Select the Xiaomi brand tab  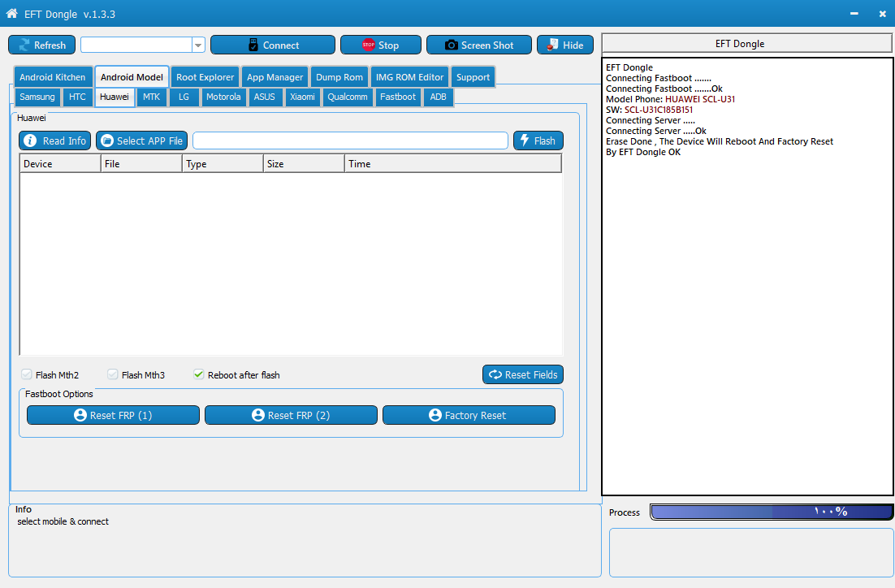click(x=302, y=97)
